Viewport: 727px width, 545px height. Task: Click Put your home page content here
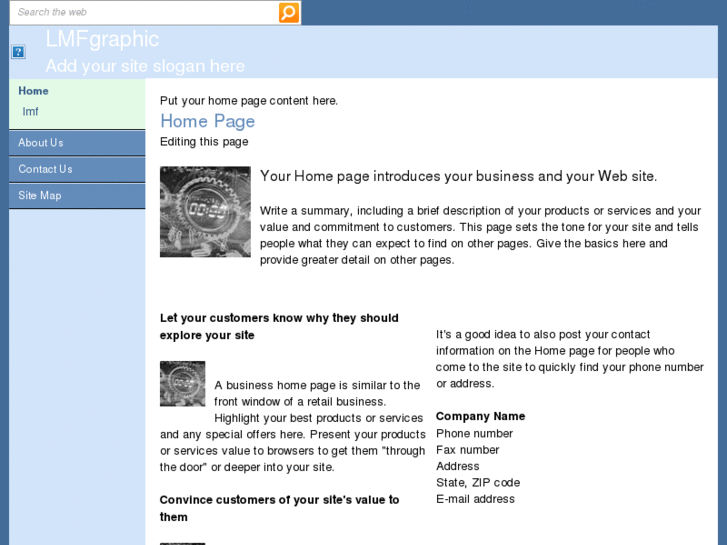[249, 101]
